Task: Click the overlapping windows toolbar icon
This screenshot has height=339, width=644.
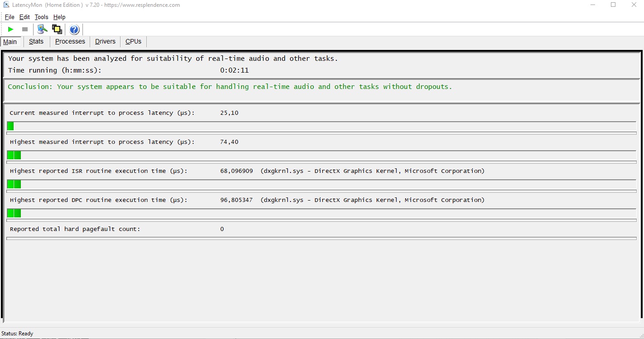Action: [57, 29]
